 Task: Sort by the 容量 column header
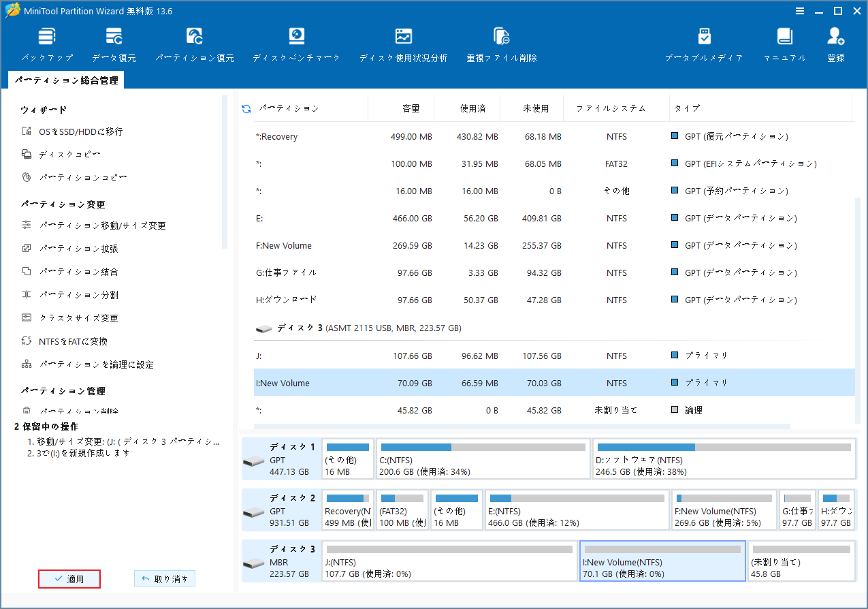(401, 108)
